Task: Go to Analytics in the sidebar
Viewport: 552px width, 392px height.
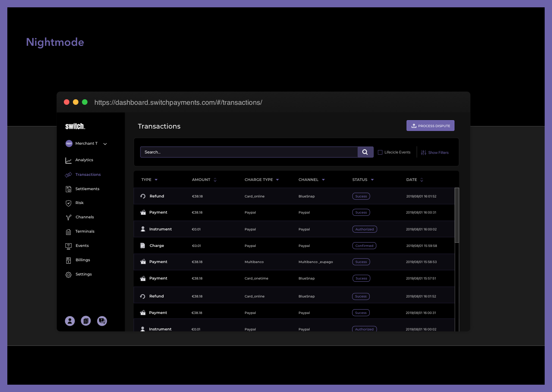Action: (84, 160)
